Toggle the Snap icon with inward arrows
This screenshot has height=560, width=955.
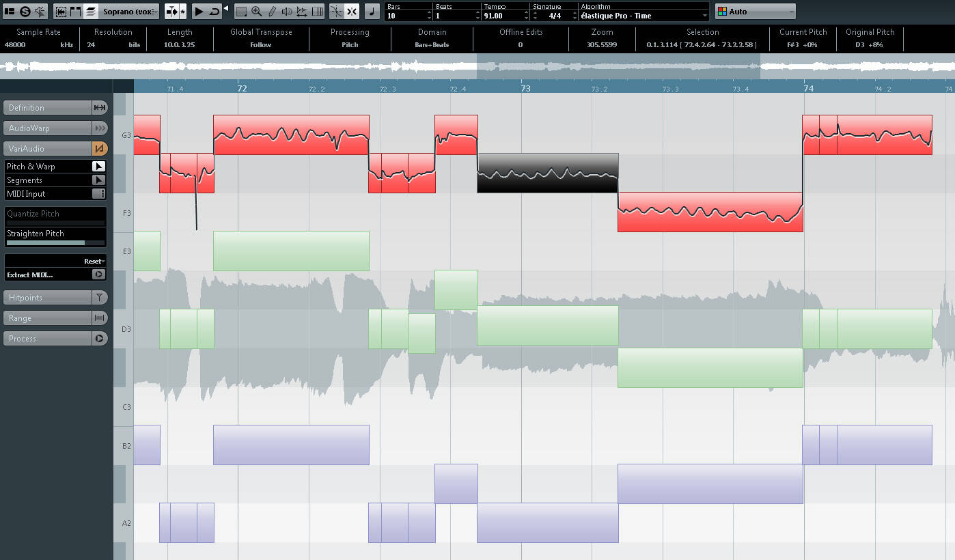tap(352, 11)
